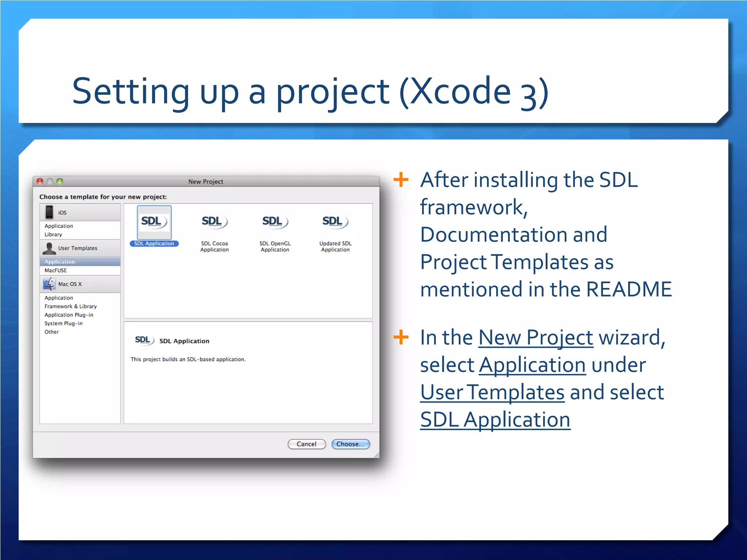Pick the Updated SDL Application template
This screenshot has height=560, width=747.
pos(335,222)
